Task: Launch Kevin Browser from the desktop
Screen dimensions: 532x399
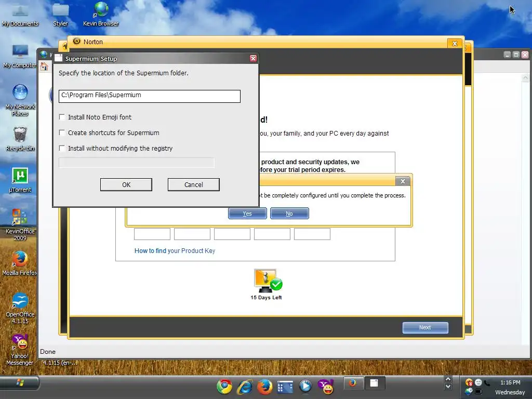Action: pyautogui.click(x=101, y=14)
